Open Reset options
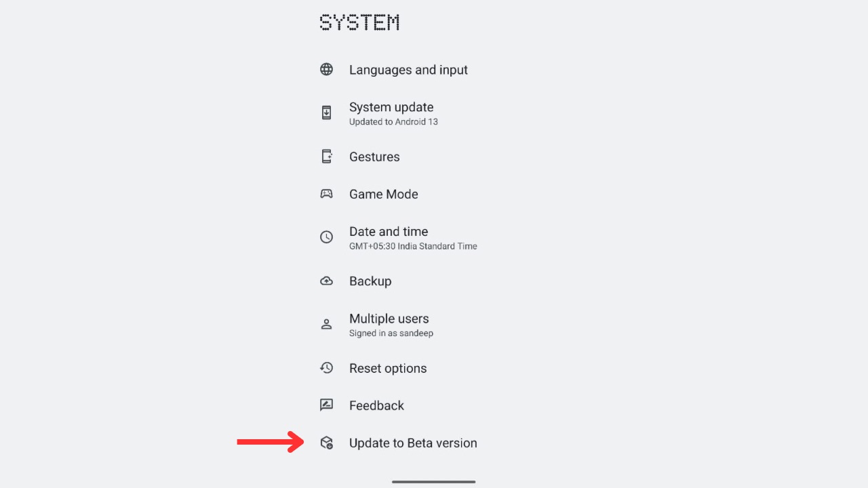Viewport: 868px width, 488px height. 387,368
